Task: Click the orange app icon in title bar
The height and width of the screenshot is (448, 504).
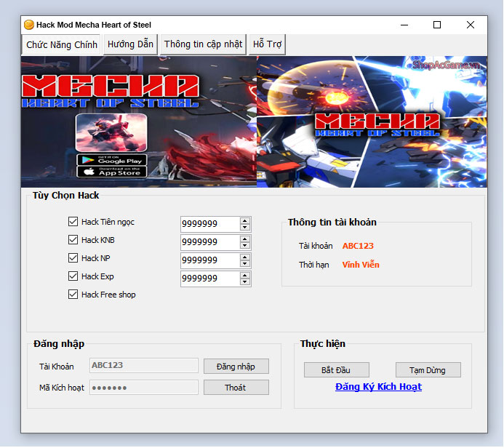Action: click(29, 25)
